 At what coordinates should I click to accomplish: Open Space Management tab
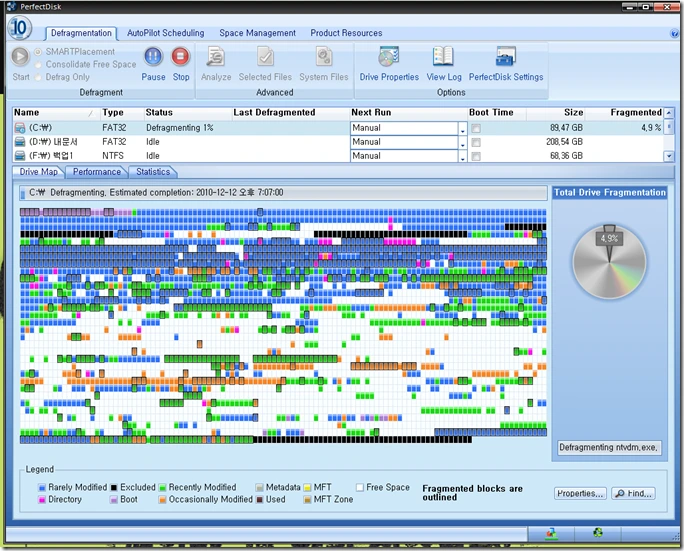click(x=257, y=33)
